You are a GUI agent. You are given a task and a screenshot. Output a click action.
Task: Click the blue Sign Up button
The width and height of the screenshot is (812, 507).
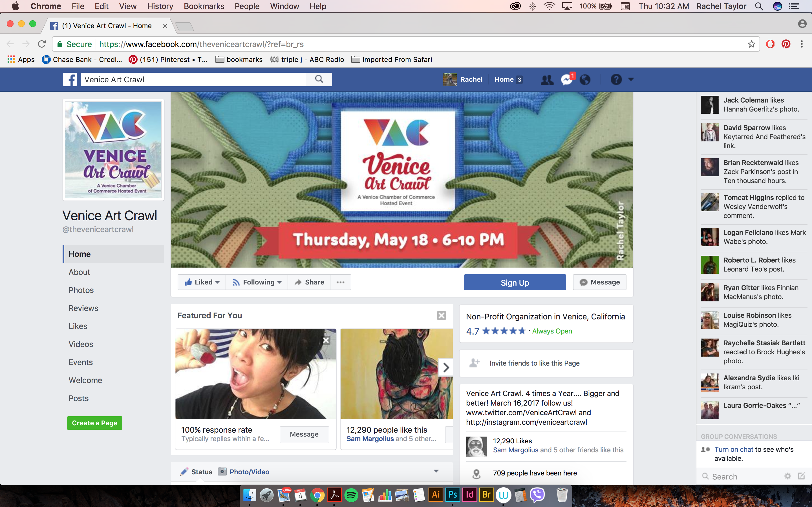[515, 282]
